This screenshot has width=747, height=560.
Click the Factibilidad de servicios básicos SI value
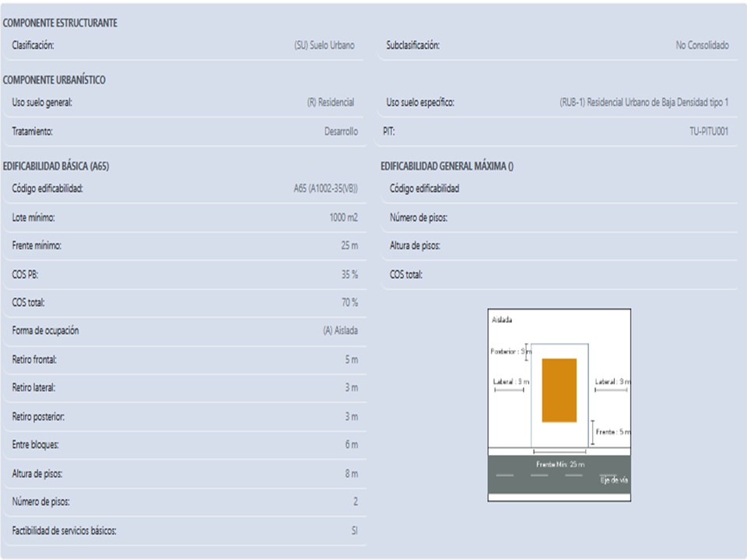[355, 530]
